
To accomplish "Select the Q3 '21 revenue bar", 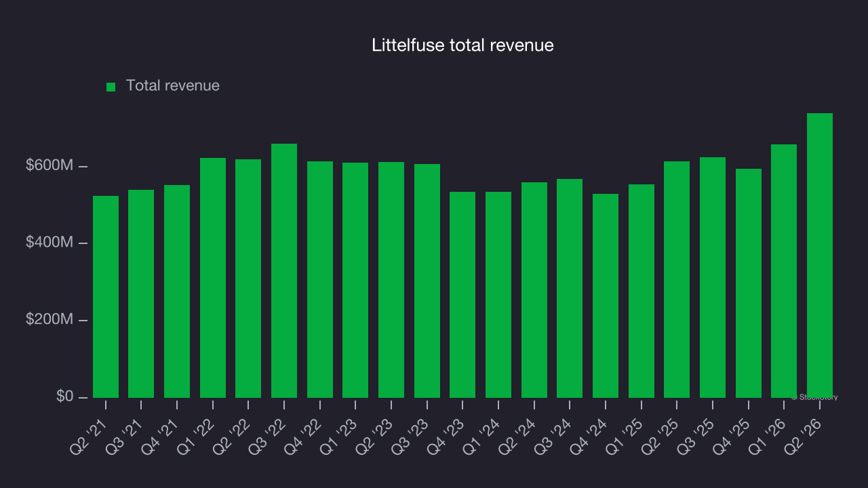I will pos(141,293).
